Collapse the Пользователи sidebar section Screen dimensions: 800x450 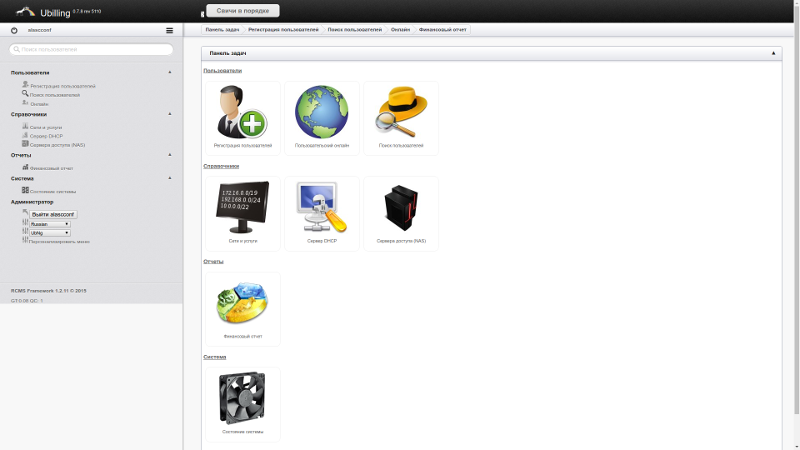click(170, 72)
